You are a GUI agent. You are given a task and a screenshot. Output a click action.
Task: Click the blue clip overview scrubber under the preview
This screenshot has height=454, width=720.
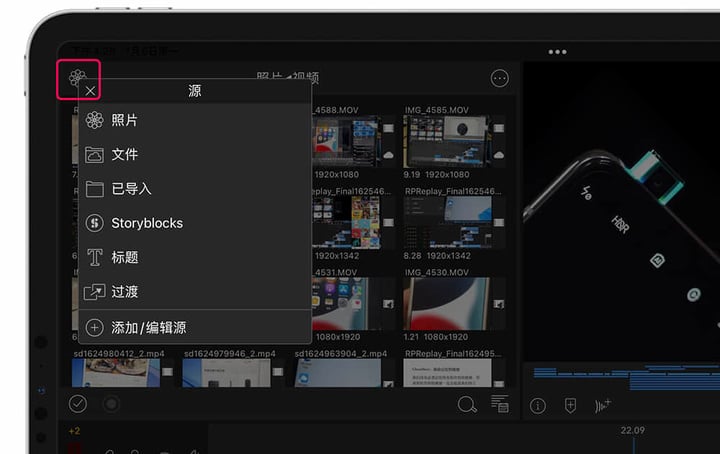(627, 377)
